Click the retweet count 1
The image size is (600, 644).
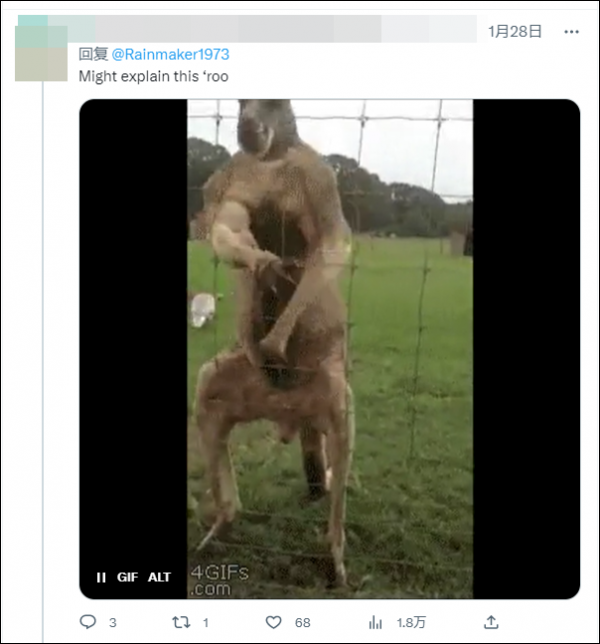tap(206, 623)
